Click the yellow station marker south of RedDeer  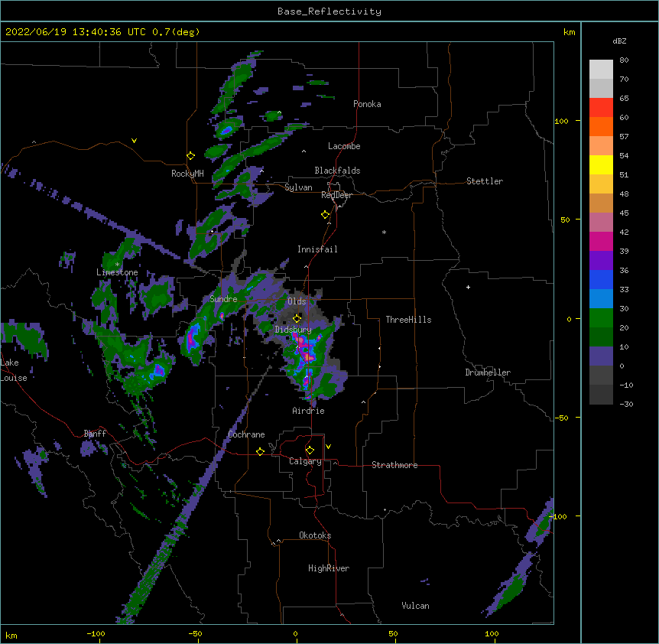point(325,215)
